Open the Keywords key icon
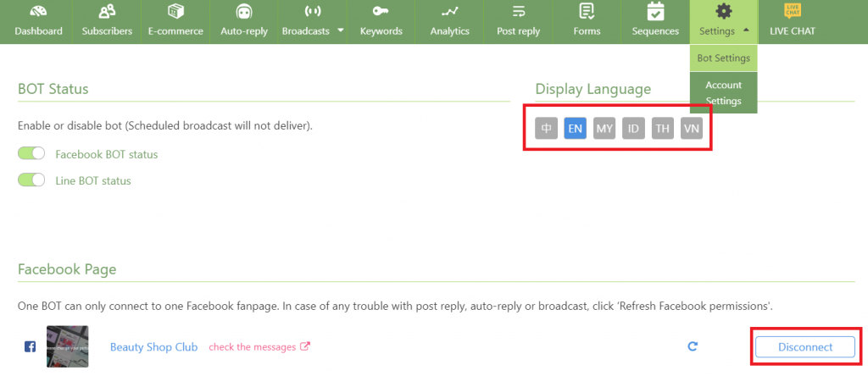 (381, 11)
